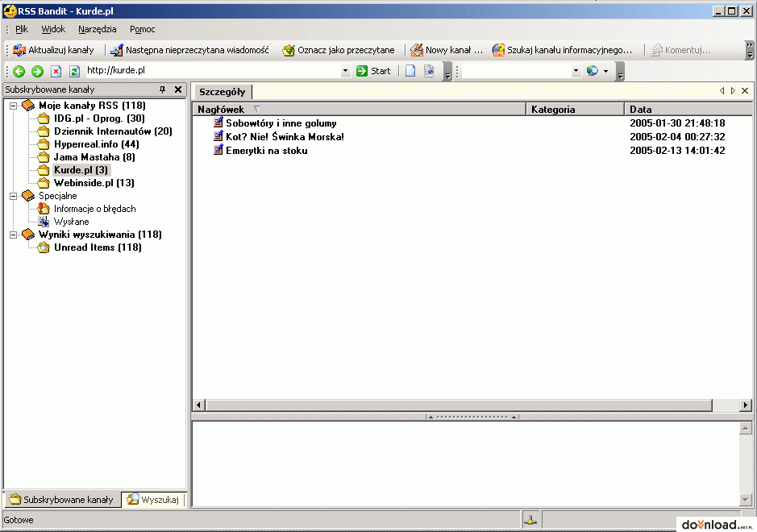The height and width of the screenshot is (532, 757).
Task: Click the red Stop loading icon
Action: (56, 72)
